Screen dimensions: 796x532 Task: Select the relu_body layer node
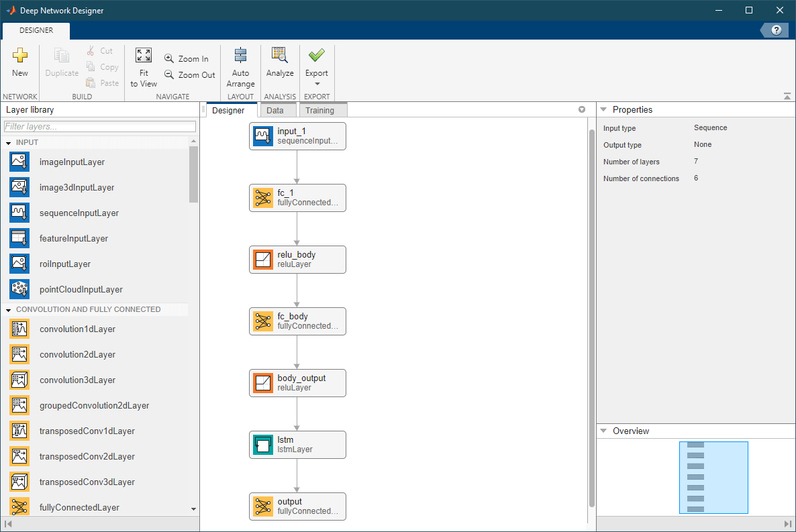(297, 260)
